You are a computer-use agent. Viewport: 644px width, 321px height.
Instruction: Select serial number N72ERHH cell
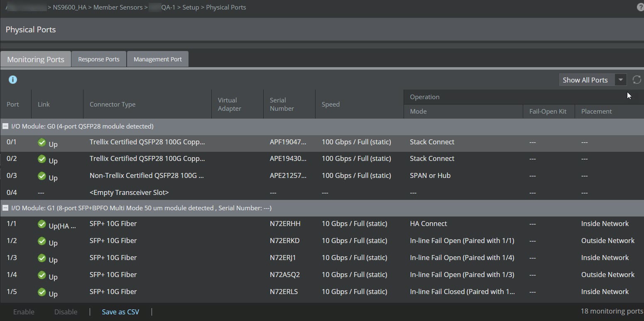point(285,224)
